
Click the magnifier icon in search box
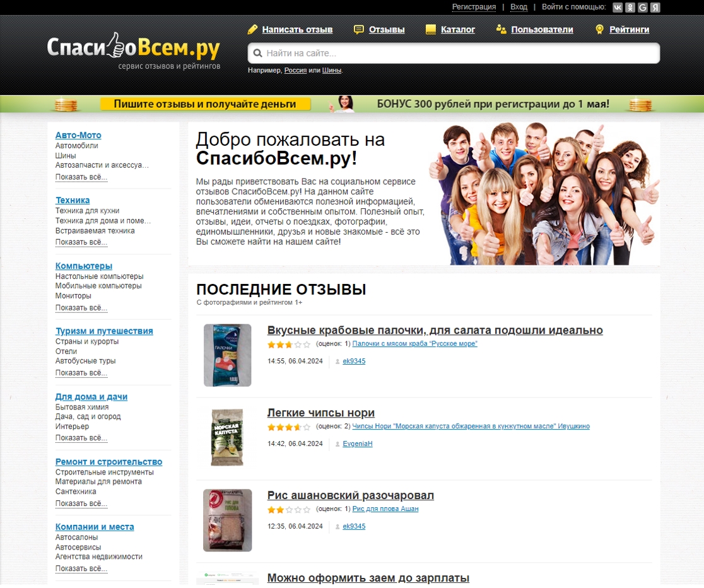pyautogui.click(x=258, y=53)
